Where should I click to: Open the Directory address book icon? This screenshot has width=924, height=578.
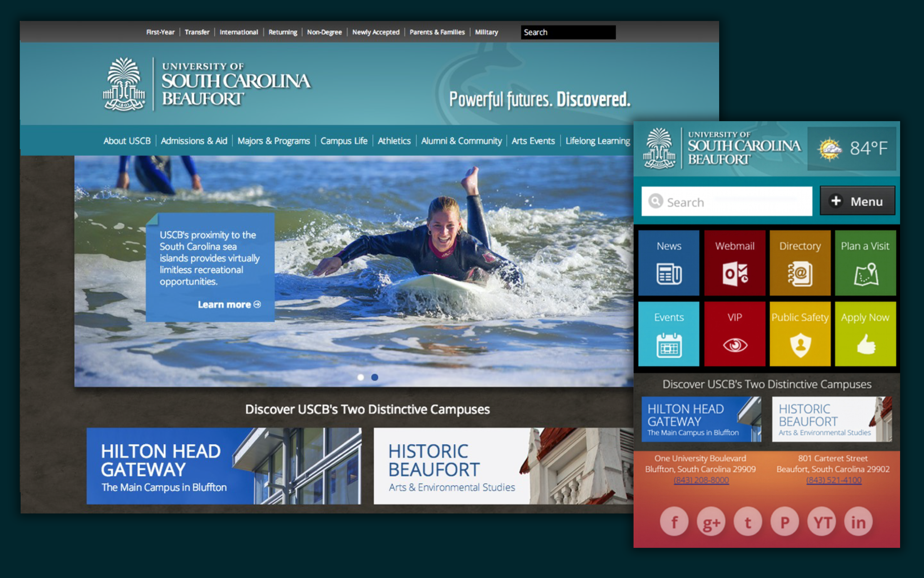[x=800, y=274]
